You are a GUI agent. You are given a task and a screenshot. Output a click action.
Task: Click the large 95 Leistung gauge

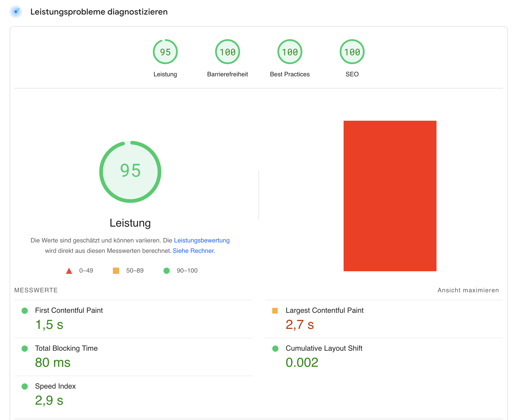pyautogui.click(x=130, y=171)
